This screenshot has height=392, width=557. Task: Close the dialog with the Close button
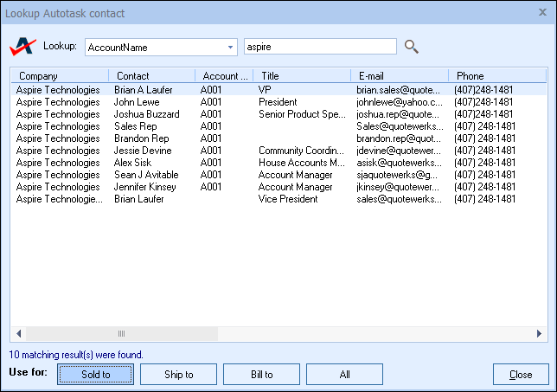coord(521,375)
